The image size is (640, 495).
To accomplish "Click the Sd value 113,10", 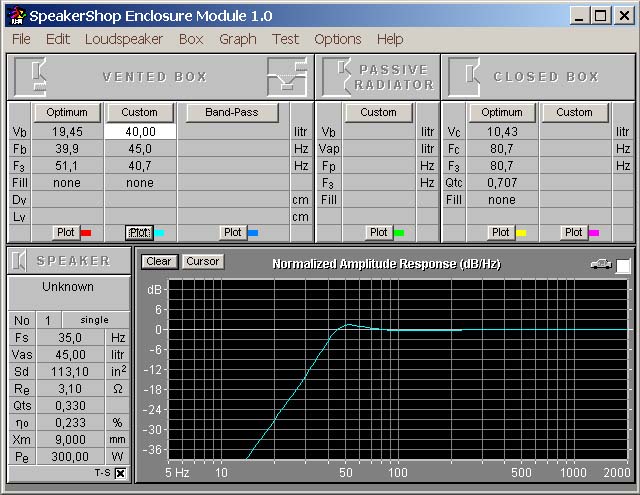I will (x=70, y=372).
